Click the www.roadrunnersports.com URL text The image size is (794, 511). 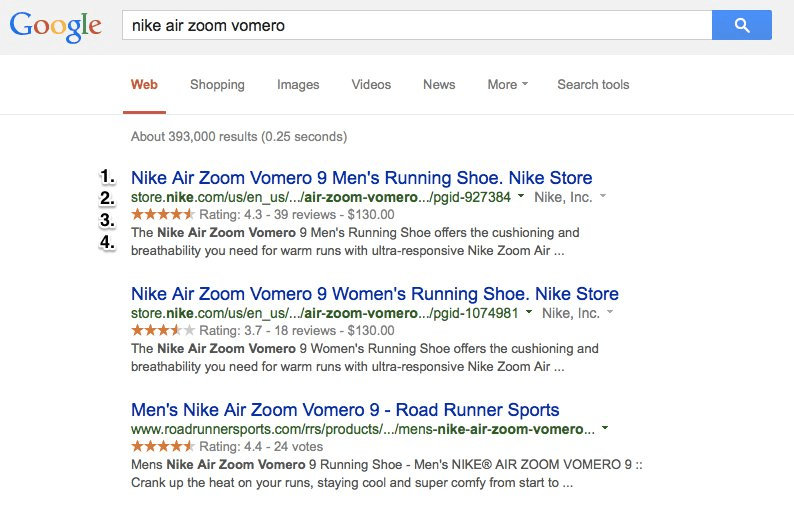coord(363,429)
